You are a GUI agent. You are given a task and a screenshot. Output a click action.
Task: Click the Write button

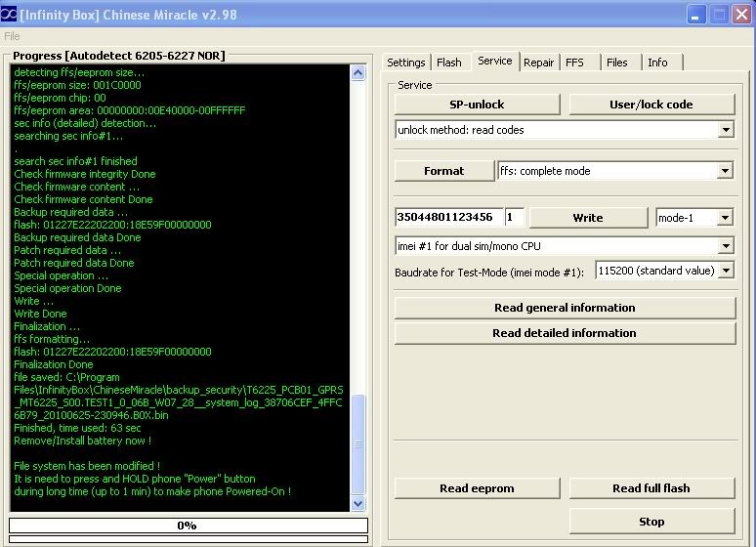588,218
